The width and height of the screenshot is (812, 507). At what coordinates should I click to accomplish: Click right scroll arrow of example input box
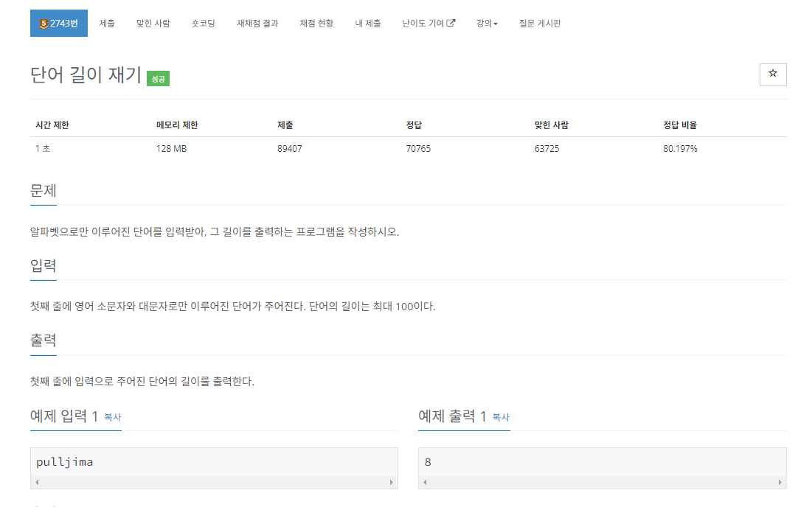(392, 482)
